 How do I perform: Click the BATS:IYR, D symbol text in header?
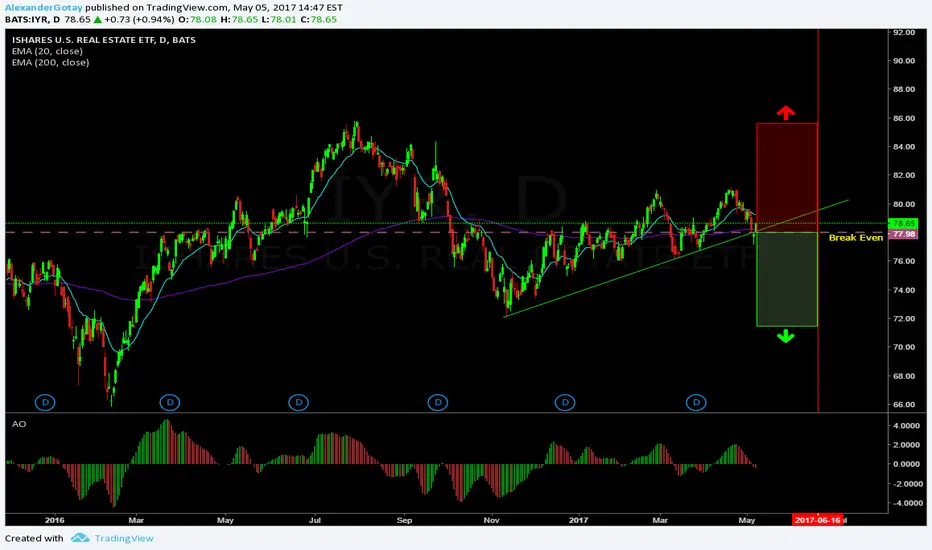[33, 20]
